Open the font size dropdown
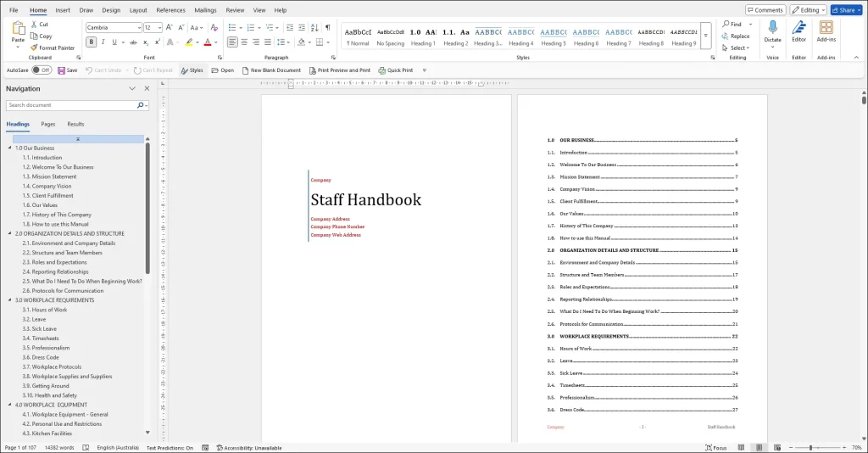 pos(160,28)
